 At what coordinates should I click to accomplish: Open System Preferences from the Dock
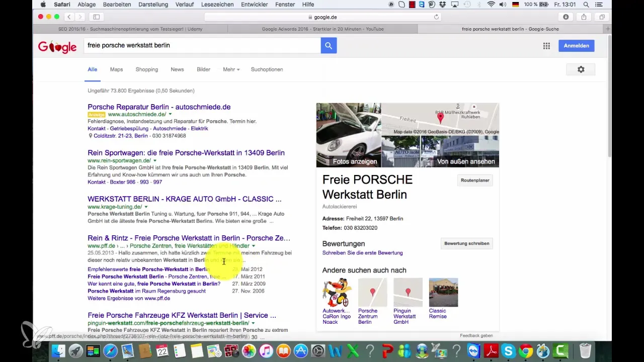[x=317, y=350]
